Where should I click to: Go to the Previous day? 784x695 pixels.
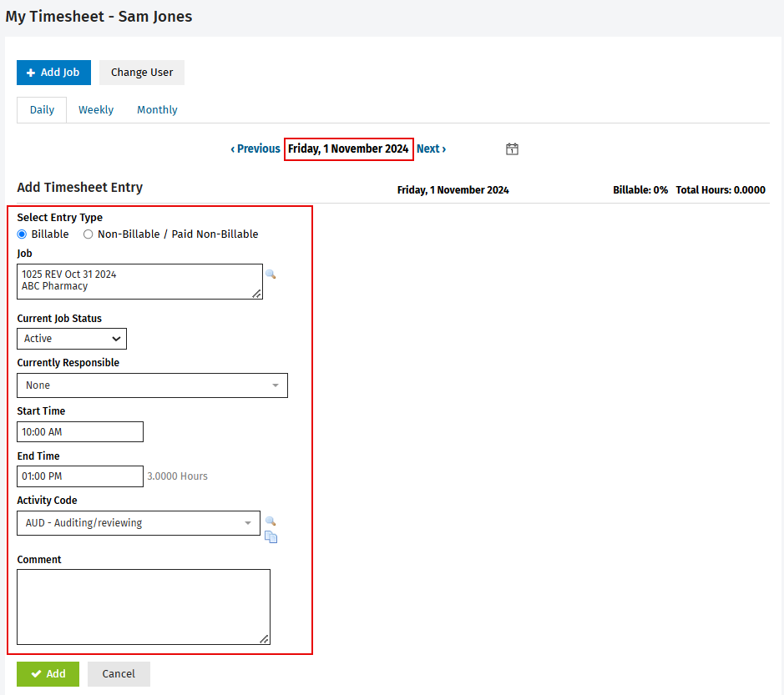click(x=255, y=149)
